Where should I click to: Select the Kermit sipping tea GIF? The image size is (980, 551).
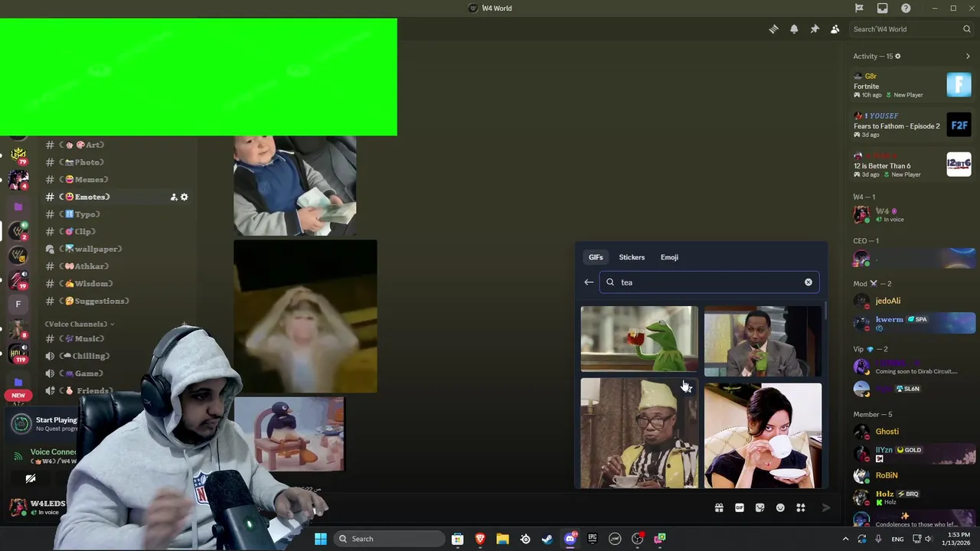pyautogui.click(x=639, y=339)
